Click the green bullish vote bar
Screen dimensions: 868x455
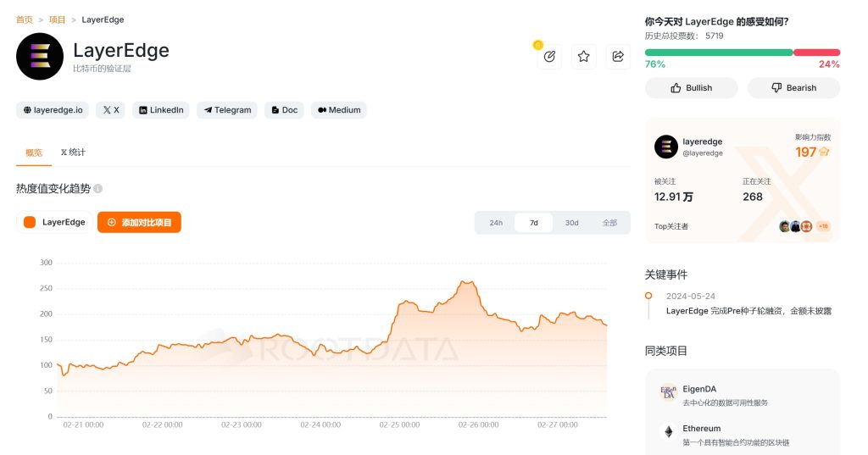[719, 53]
